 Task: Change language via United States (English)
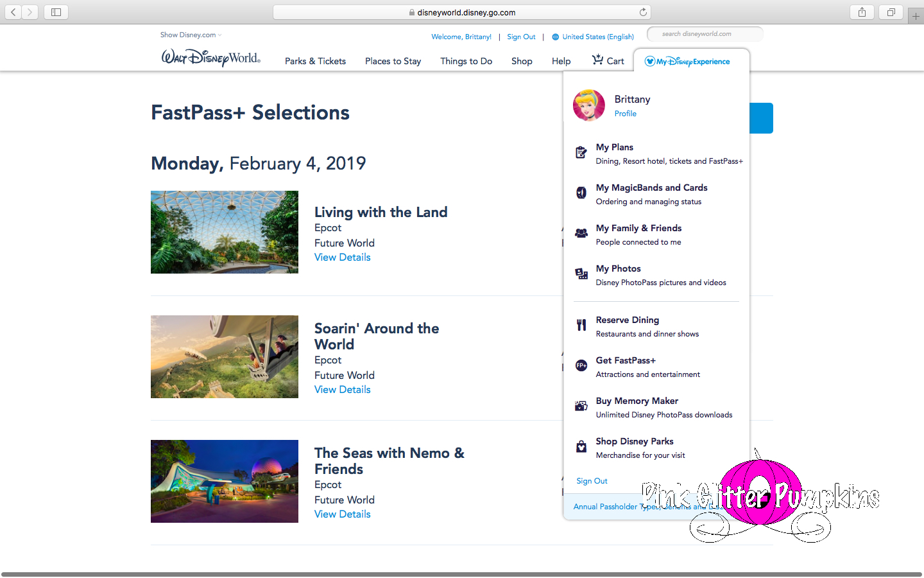pos(598,37)
